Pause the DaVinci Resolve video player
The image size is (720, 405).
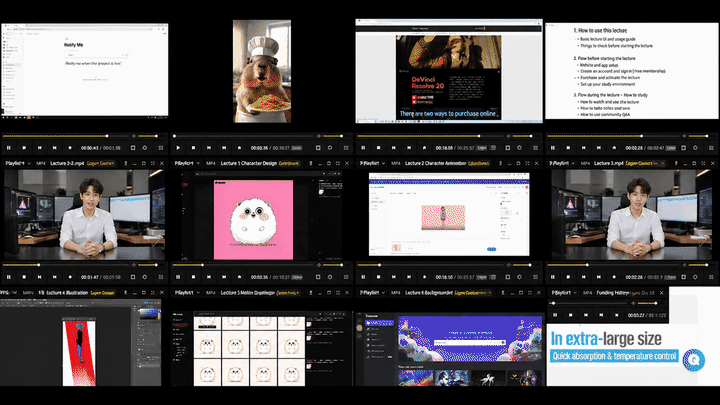pos(363,148)
